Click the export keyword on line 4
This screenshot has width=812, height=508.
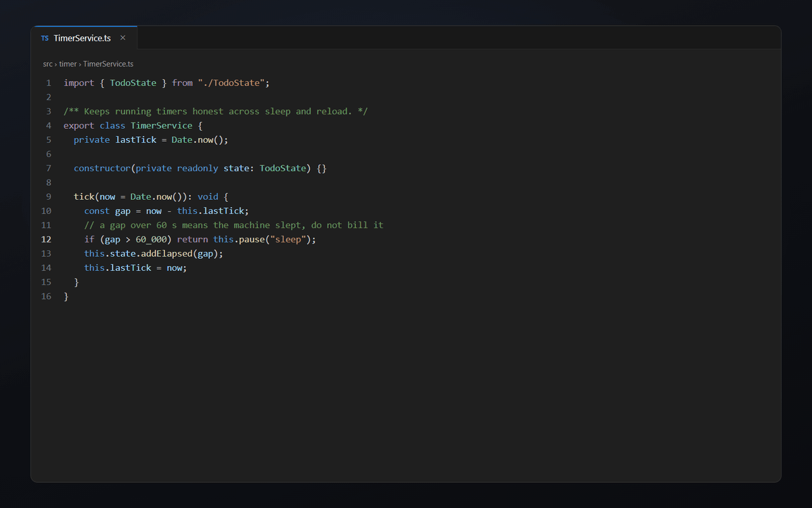pyautogui.click(x=79, y=125)
